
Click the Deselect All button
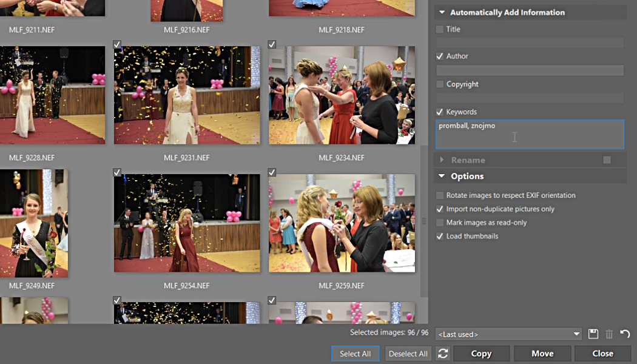[408, 354]
